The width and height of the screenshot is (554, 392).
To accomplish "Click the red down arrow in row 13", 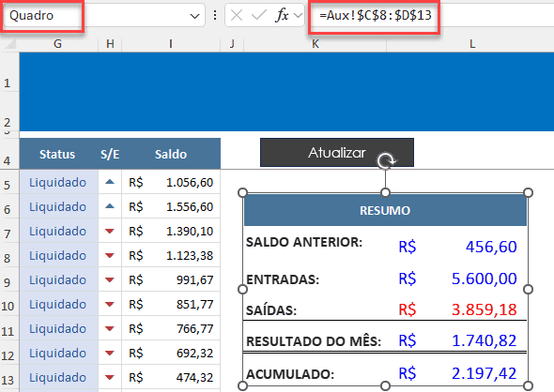I will tap(110, 377).
